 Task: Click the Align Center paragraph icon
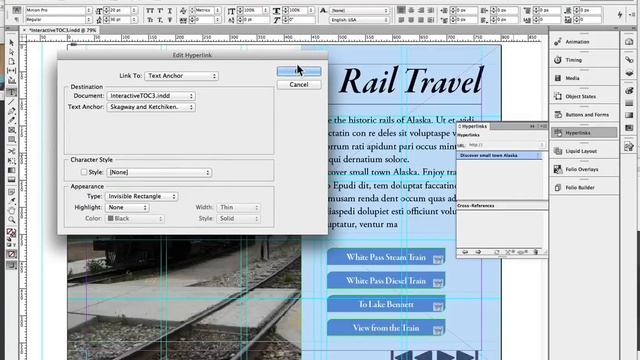411,10
